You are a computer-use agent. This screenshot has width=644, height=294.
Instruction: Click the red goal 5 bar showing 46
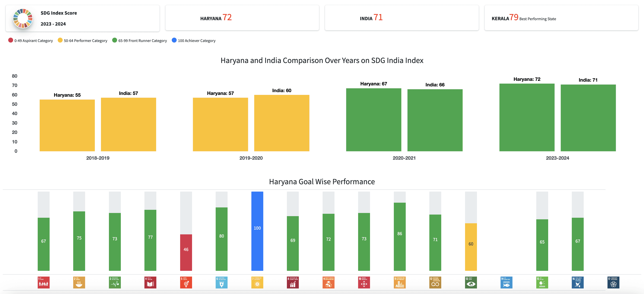tap(186, 252)
